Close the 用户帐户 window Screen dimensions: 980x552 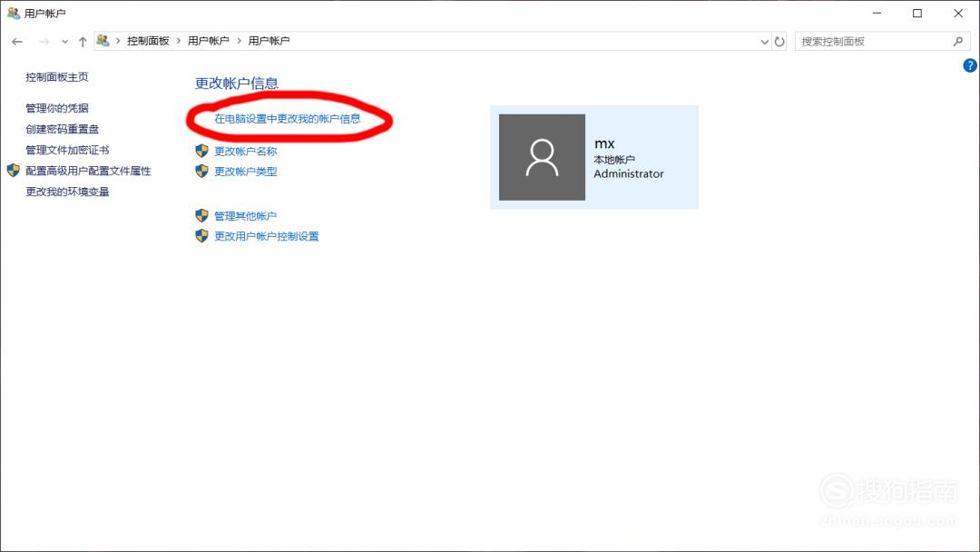(x=958, y=13)
